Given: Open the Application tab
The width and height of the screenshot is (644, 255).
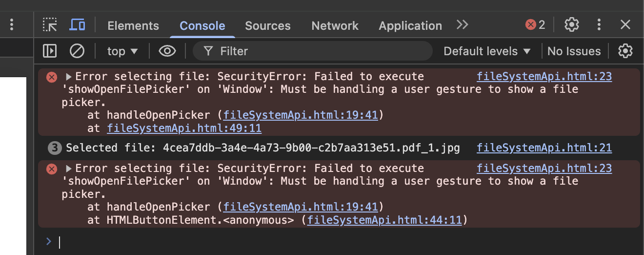Looking at the screenshot, I should [410, 26].
